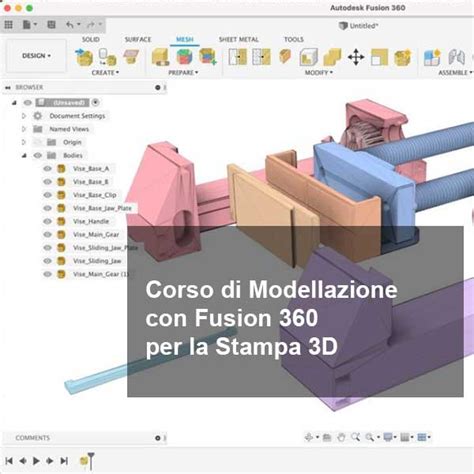The height and width of the screenshot is (474, 474).
Task: Switch to the TOOLS tab
Action: pos(294,39)
